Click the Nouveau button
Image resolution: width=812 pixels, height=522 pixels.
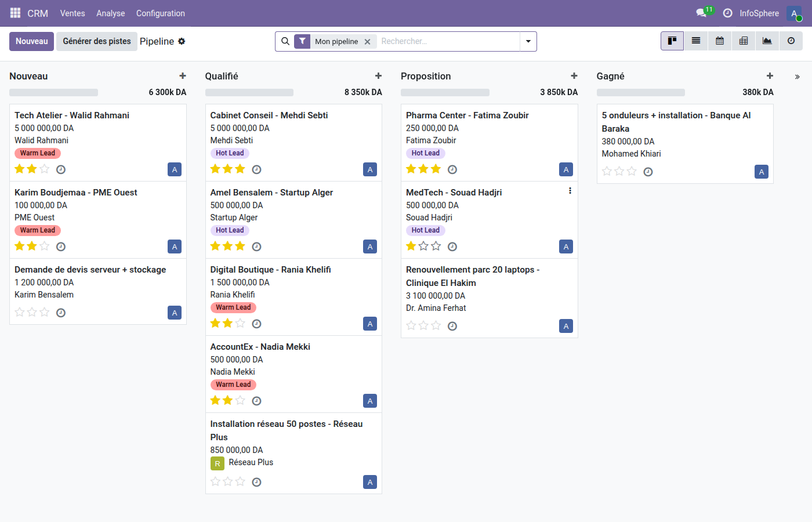coord(31,41)
